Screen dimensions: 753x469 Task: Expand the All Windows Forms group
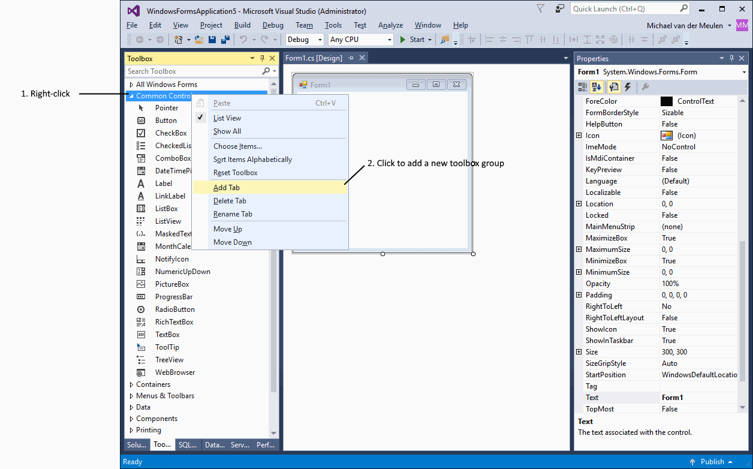[x=131, y=84]
